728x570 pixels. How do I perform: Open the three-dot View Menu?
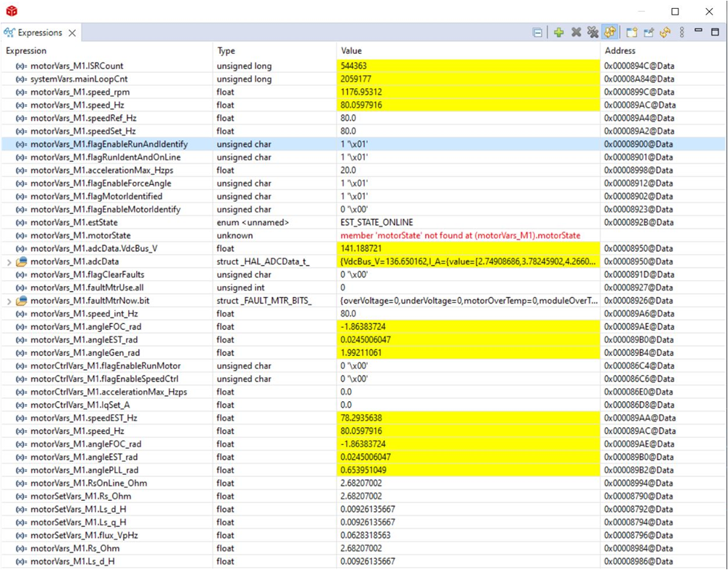[x=682, y=33]
